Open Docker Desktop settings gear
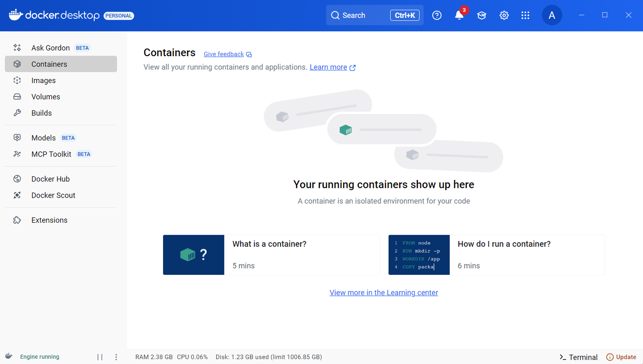 [x=504, y=15]
